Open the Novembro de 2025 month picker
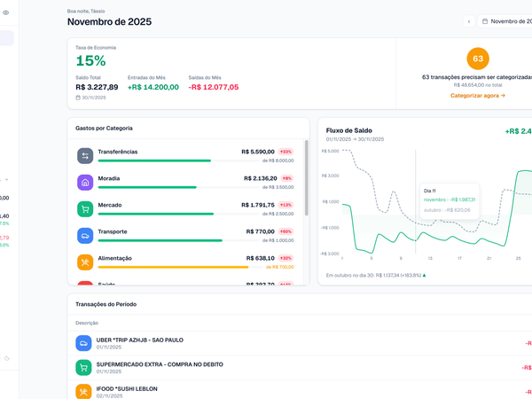The height and width of the screenshot is (399, 532). 505,21
